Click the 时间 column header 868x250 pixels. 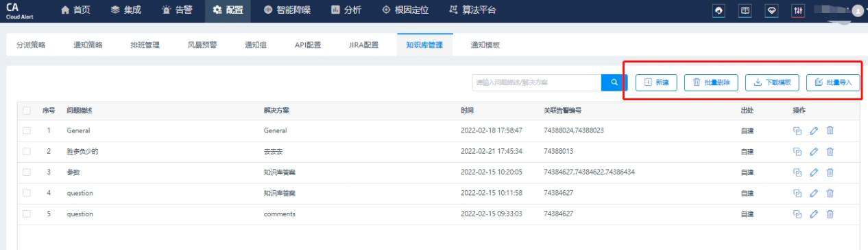click(x=467, y=110)
